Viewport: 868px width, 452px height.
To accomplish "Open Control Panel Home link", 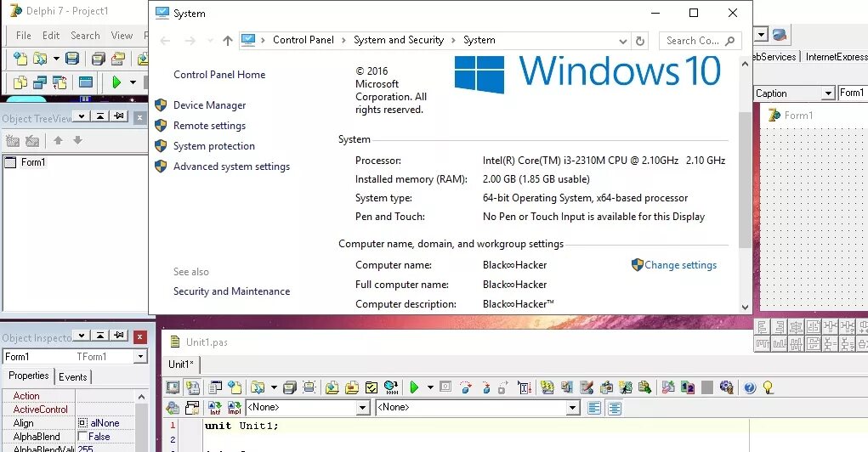I will pos(219,75).
